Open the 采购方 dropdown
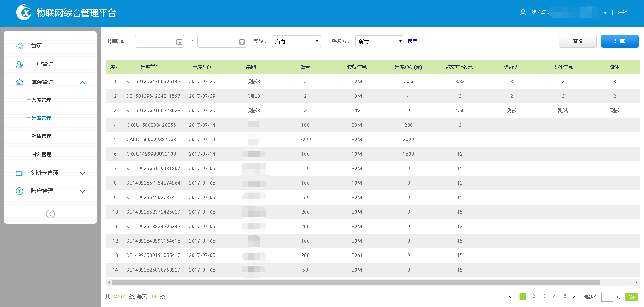Screen dimensions: 644x307 coord(379,41)
